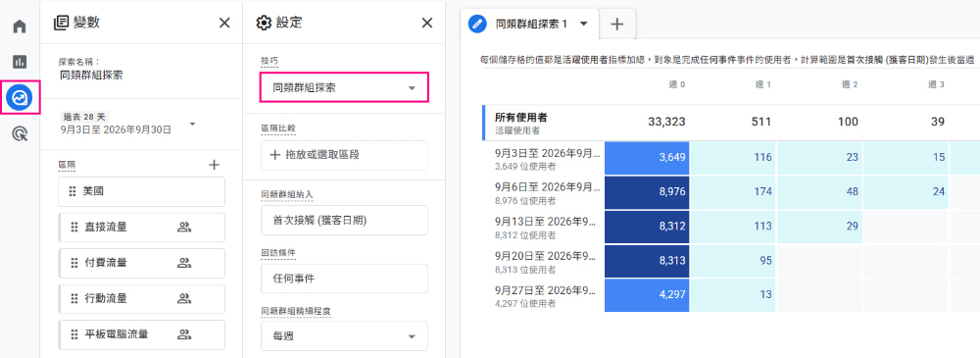The width and height of the screenshot is (980, 358).
Task: Select the 平板電腦流量 segment
Action: pos(141,334)
